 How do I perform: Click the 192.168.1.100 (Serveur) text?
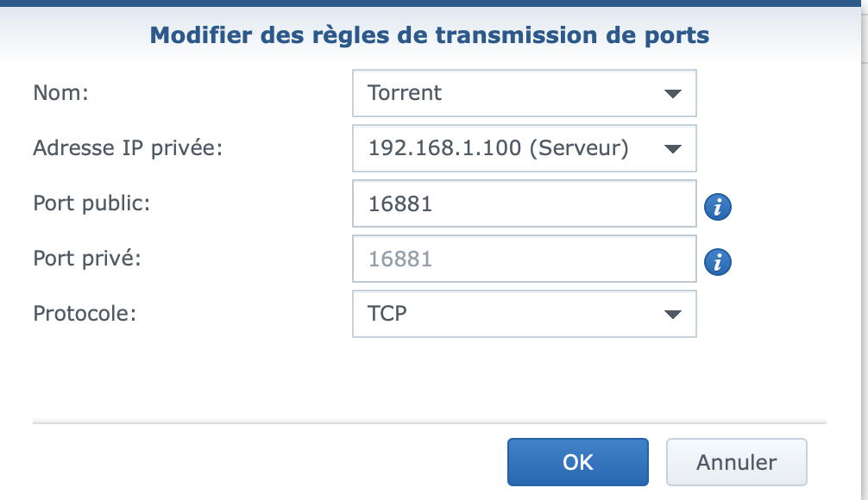pyautogui.click(x=498, y=148)
